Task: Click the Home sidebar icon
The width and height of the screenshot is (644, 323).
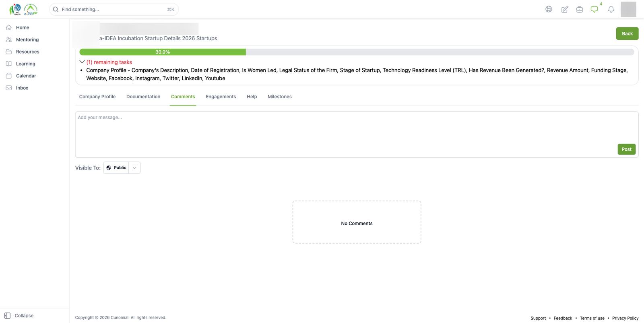Action: (9, 27)
